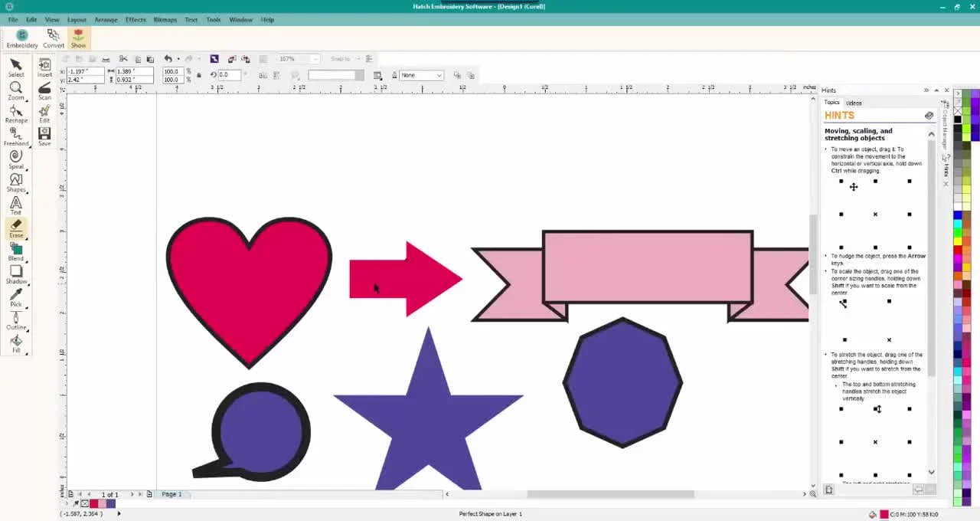Pick the Freehand drawing tool

tap(16, 137)
